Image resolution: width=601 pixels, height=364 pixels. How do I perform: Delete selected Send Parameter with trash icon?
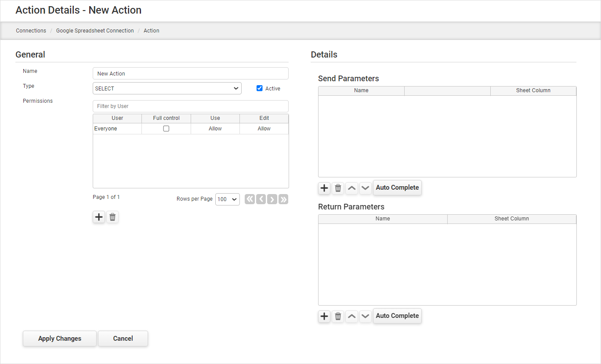point(338,188)
